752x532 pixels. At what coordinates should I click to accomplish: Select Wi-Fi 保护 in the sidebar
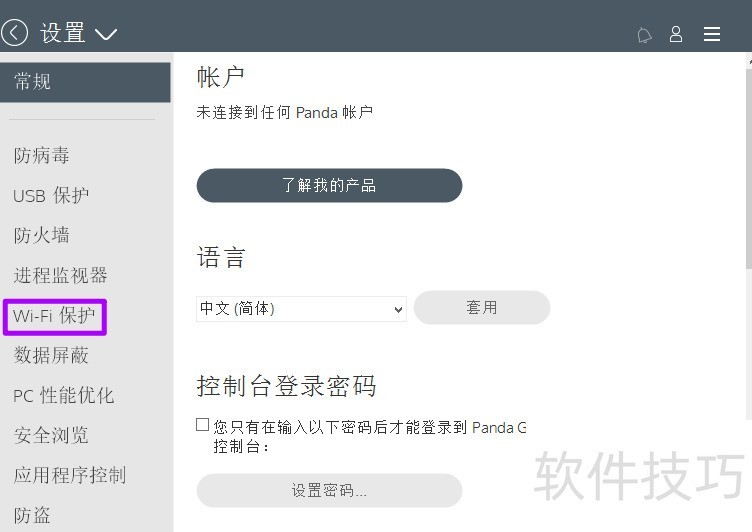[55, 316]
